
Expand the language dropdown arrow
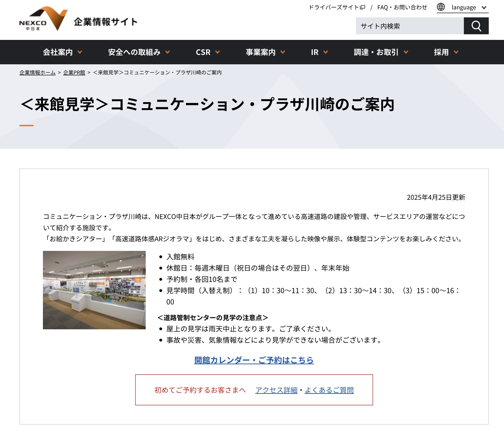point(484,8)
